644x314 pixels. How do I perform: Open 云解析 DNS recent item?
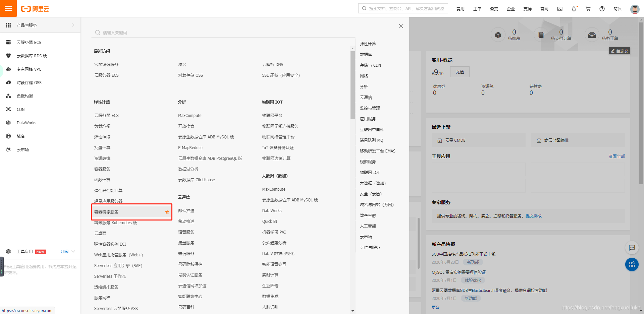coord(273,64)
